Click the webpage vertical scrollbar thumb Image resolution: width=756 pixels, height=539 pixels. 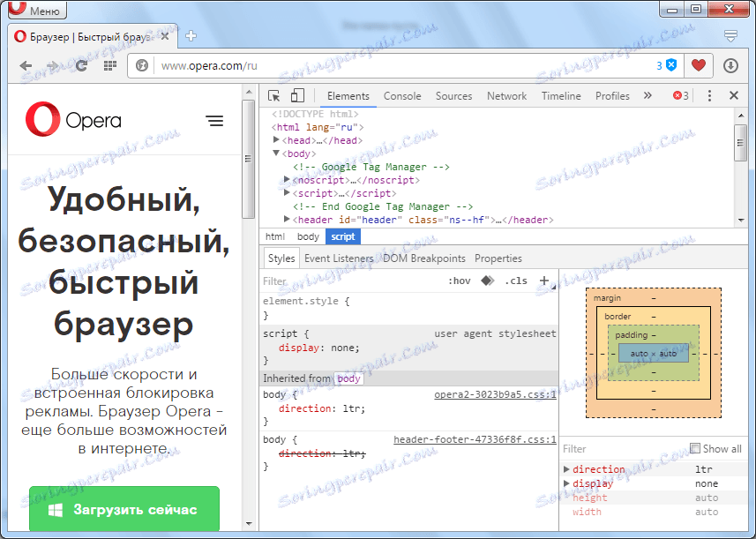(248, 159)
